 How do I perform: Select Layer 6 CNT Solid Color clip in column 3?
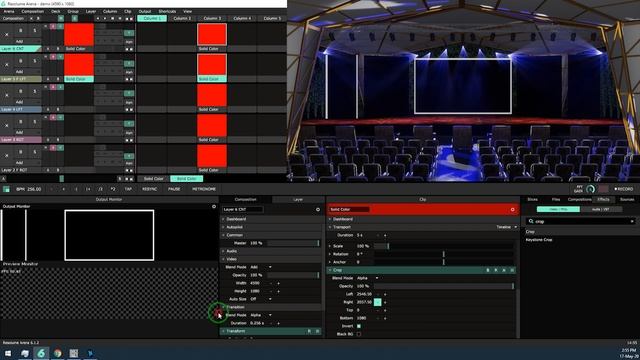(x=212, y=35)
